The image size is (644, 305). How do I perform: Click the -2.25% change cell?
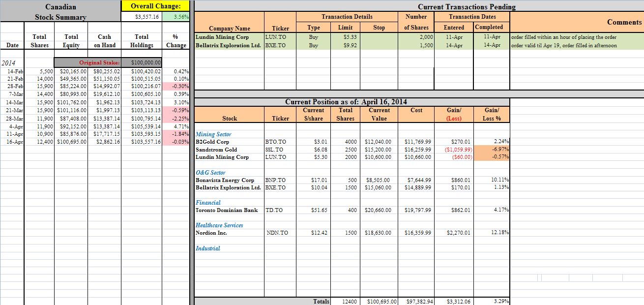pos(176,118)
